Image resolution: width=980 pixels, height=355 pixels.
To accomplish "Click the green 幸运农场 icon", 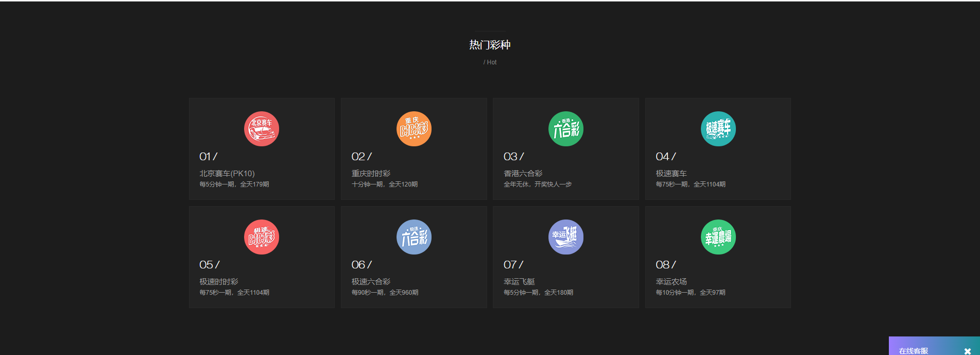I will pos(718,237).
